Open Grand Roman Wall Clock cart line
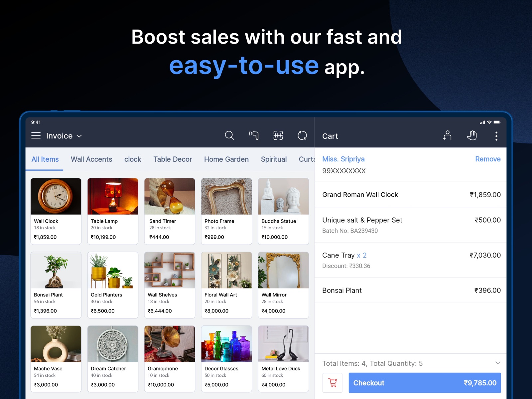Screen dimensions: 532x399 pyautogui.click(x=410, y=195)
